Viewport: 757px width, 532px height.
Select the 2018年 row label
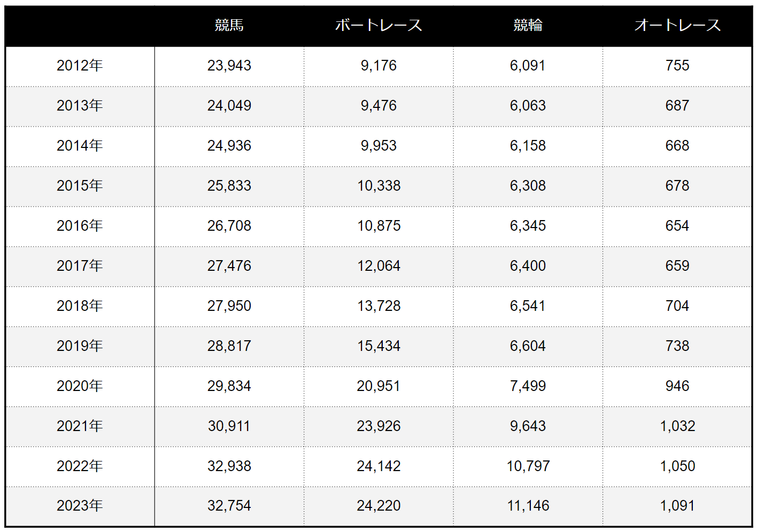click(x=80, y=306)
